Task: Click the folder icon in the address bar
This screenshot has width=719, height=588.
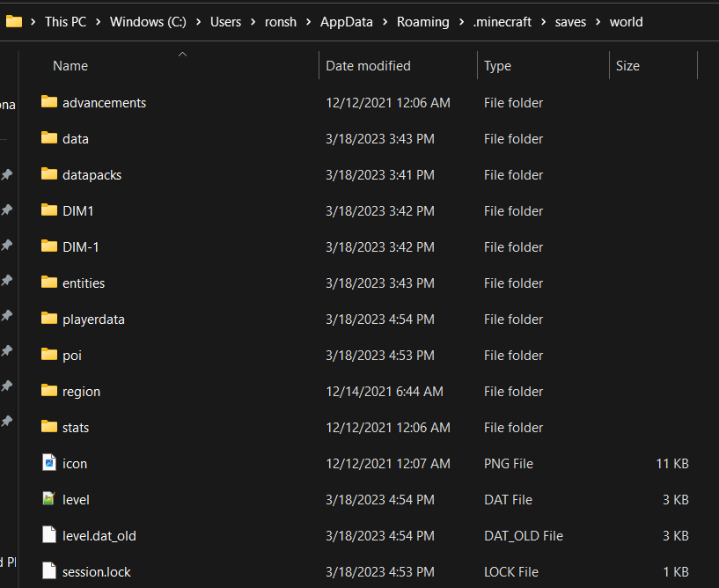Action: point(14,21)
